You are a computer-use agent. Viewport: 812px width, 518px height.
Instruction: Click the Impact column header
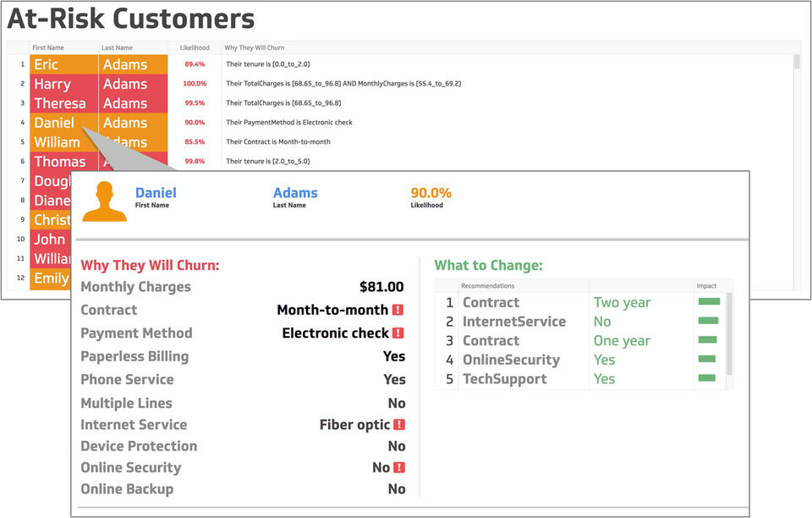coord(706,286)
